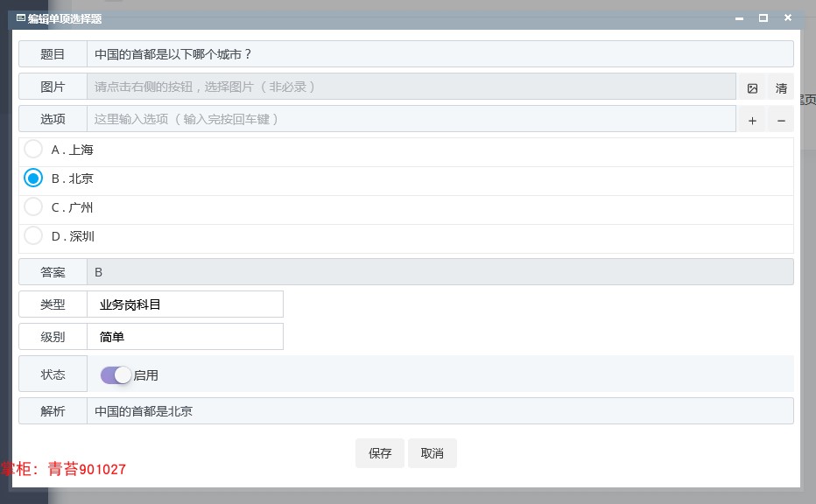The height and width of the screenshot is (504, 816).
Task: Click the 取消 cancel button
Action: [x=433, y=453]
